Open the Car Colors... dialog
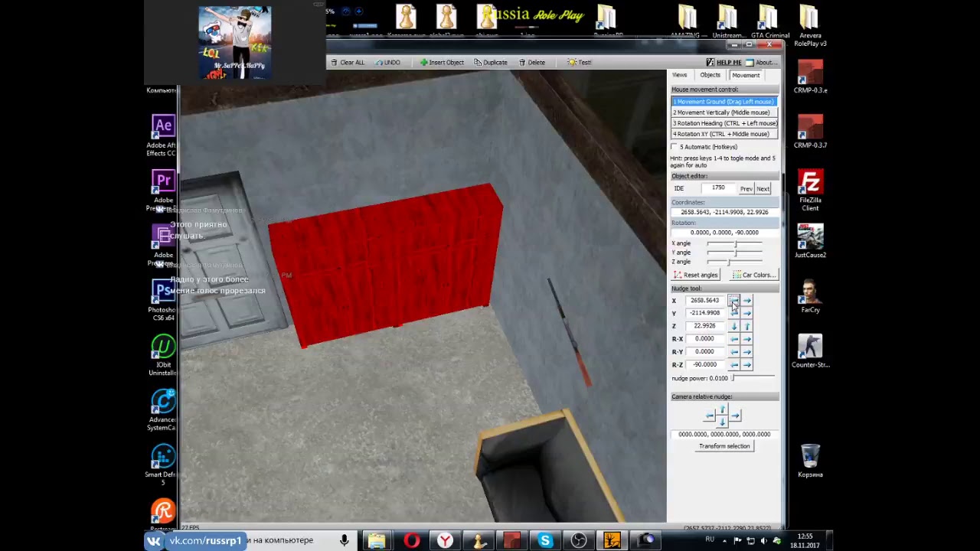The height and width of the screenshot is (551, 980). (753, 275)
